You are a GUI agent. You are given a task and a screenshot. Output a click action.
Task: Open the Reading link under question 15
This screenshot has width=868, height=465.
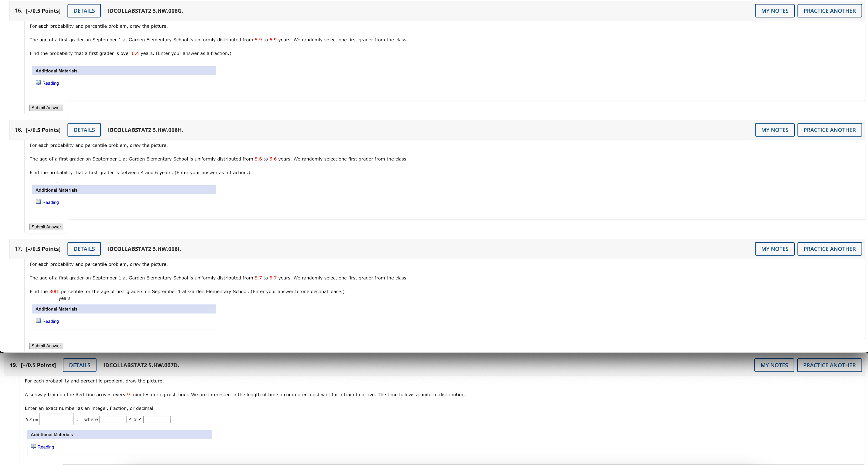pyautogui.click(x=50, y=83)
